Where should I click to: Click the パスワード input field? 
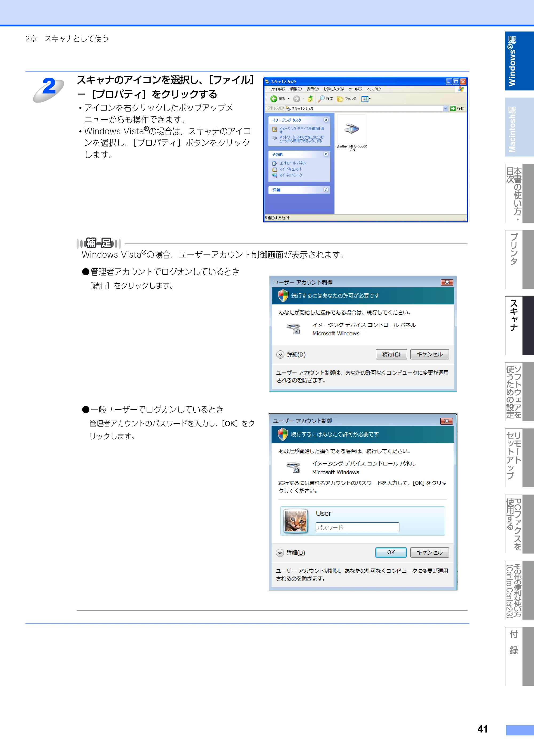click(x=357, y=527)
